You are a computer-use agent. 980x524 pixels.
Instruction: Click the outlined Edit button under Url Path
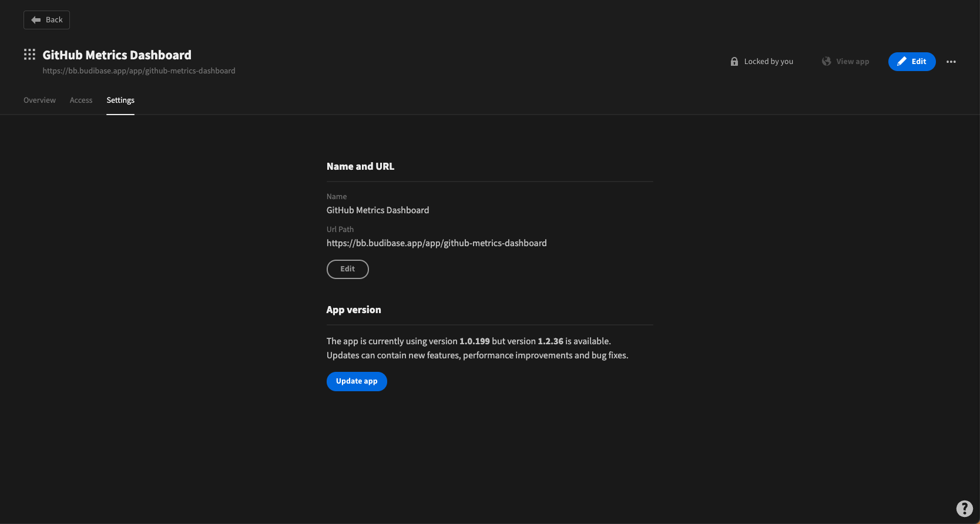(x=348, y=269)
